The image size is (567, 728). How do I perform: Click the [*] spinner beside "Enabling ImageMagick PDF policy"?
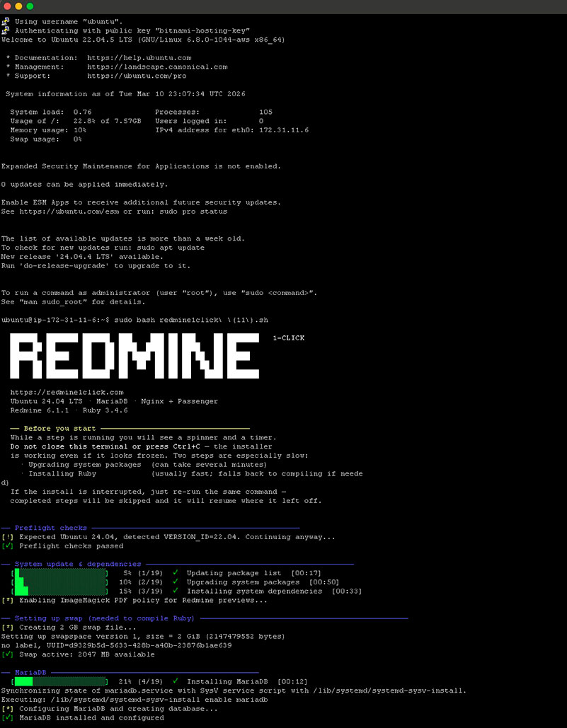[8, 599]
